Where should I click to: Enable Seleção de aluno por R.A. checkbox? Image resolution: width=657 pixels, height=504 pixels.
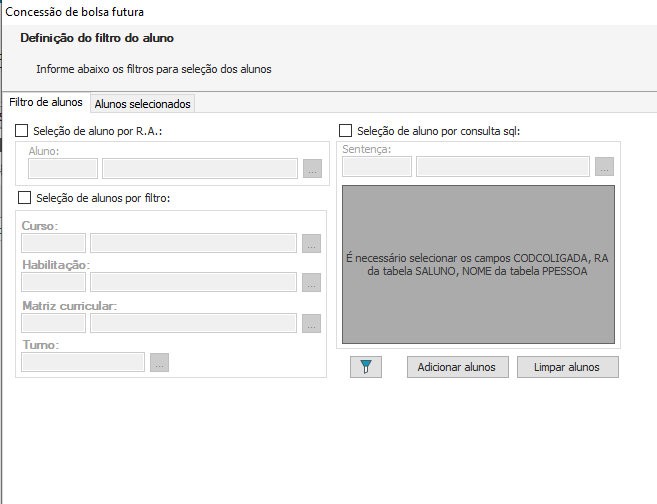tap(23, 130)
